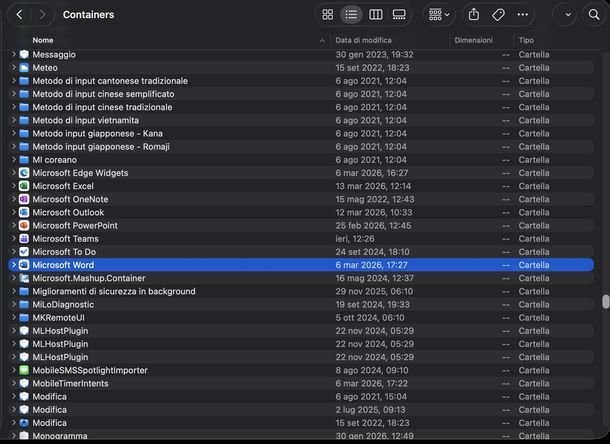Image resolution: width=610 pixels, height=444 pixels.
Task: Sort by Dimensioni column header
Action: tap(473, 40)
